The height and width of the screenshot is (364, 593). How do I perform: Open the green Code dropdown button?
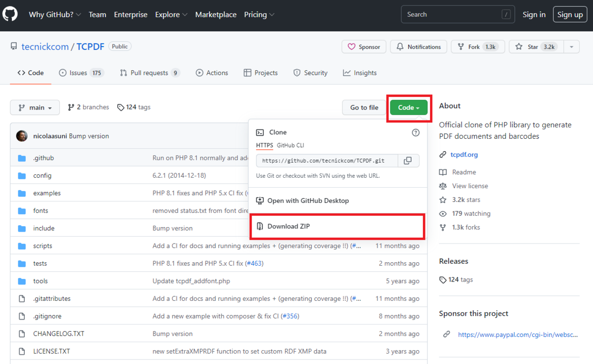(409, 108)
